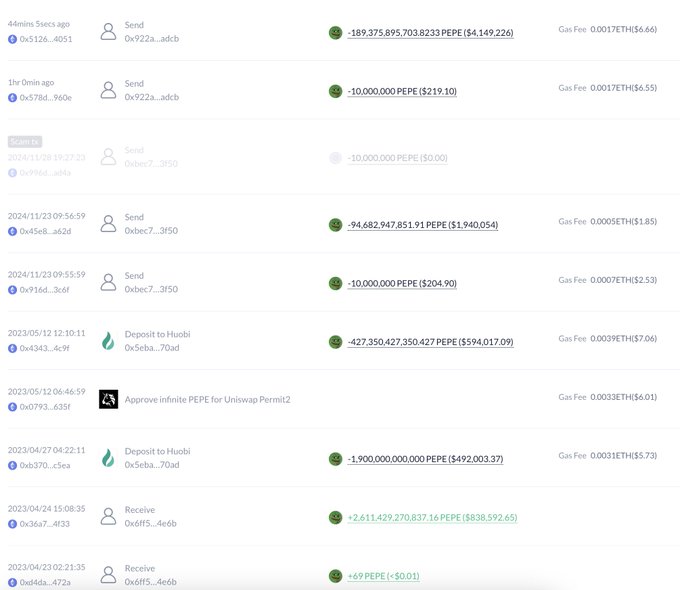Image resolution: width=680 pixels, height=590 pixels.
Task: Click Ethereum icon beside 0x45e8...a62d
Action: tap(13, 231)
